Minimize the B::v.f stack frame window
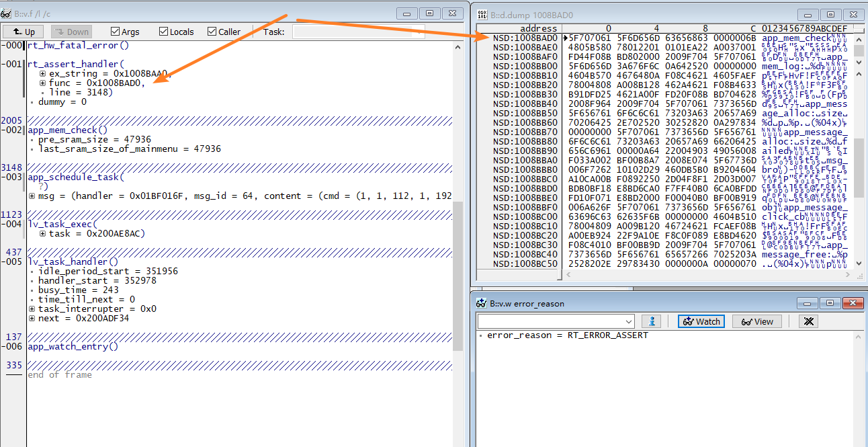Viewport: 868px width, 447px height. (406, 13)
